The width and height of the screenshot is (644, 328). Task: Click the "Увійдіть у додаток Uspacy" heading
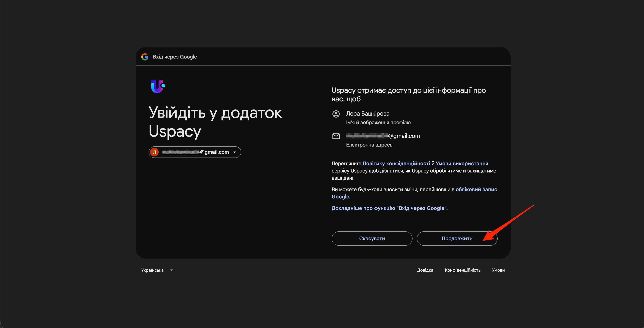click(x=215, y=122)
